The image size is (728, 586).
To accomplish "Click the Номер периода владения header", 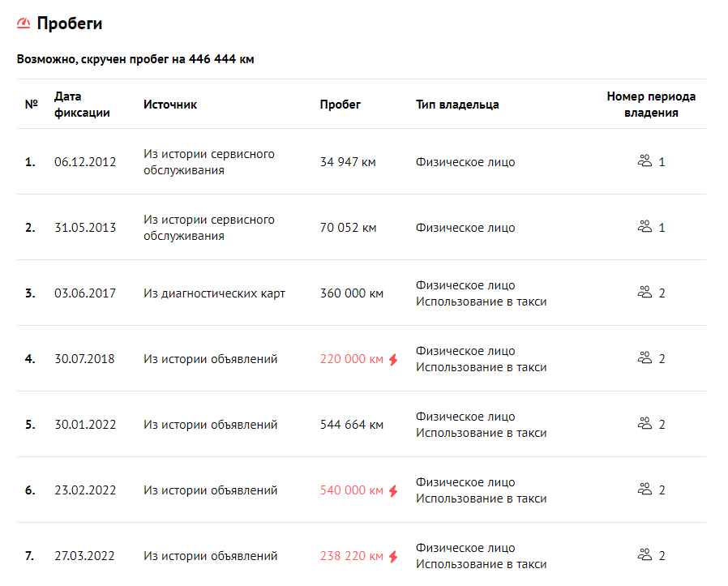I will point(651,105).
